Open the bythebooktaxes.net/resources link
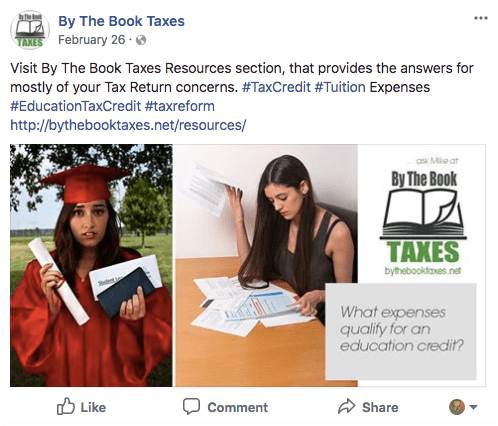 pos(128,125)
